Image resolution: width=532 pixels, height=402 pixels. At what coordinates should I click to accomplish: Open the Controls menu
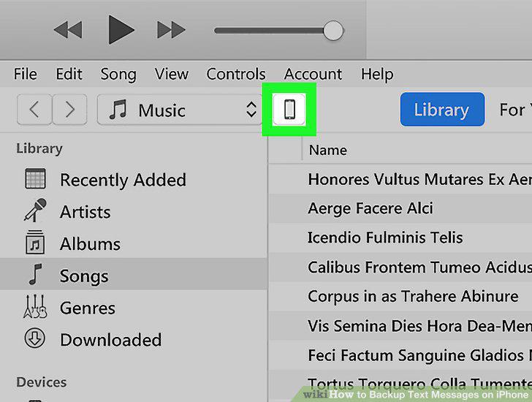236,74
